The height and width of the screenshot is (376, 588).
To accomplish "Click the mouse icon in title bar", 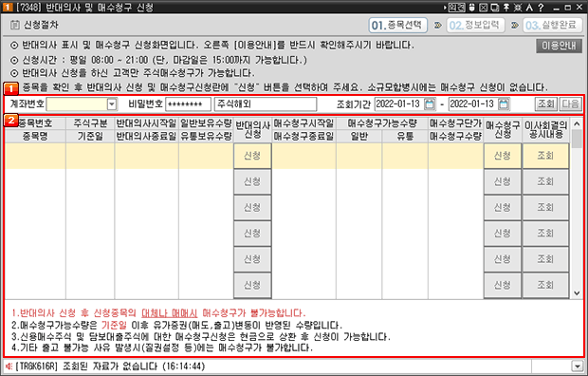I will click(472, 8).
